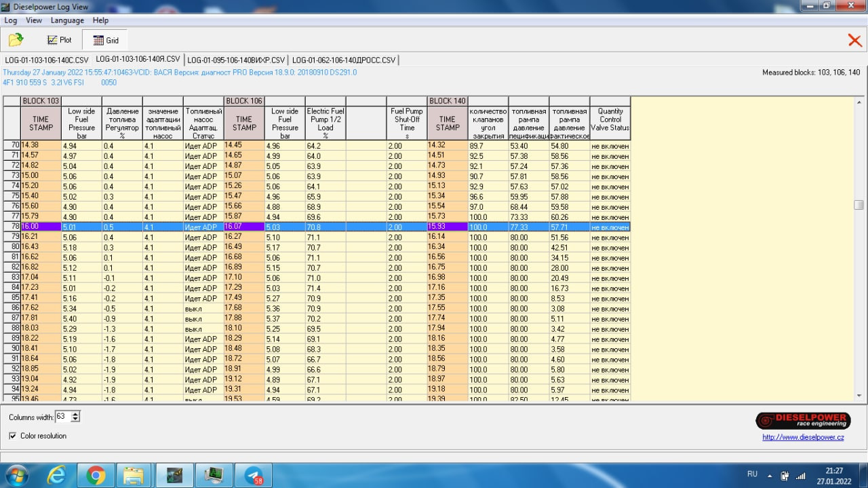Click the grid's vertical scrollbar thumb
868x488 pixels.
[859, 205]
